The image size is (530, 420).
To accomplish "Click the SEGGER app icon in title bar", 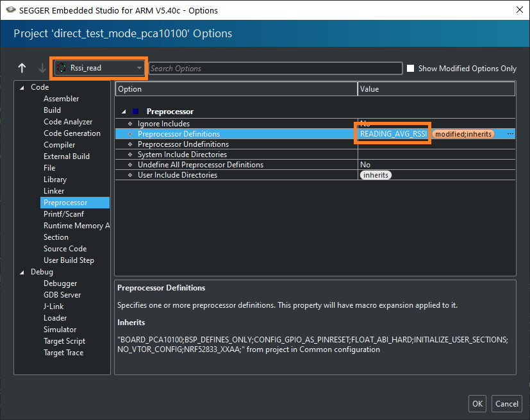I will coord(11,10).
